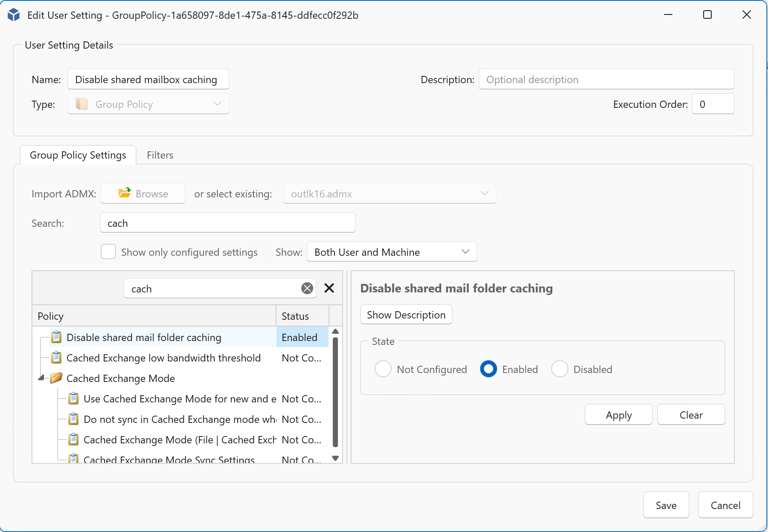The width and height of the screenshot is (768, 532).
Task: Click the X icon beside the policy filter
Action: 329,288
